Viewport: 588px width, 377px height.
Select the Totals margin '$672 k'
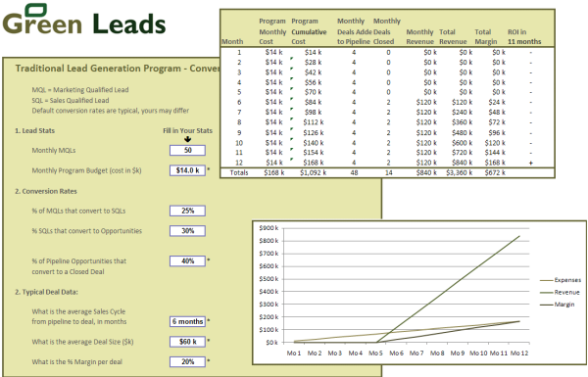(x=495, y=172)
